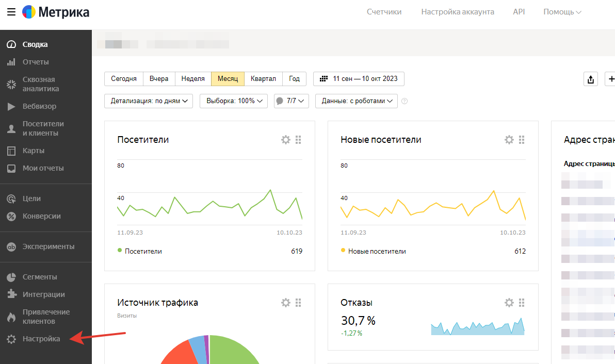Click the Сквозная аналитика icon
Image resolution: width=615 pixels, height=364 pixels.
[11, 84]
